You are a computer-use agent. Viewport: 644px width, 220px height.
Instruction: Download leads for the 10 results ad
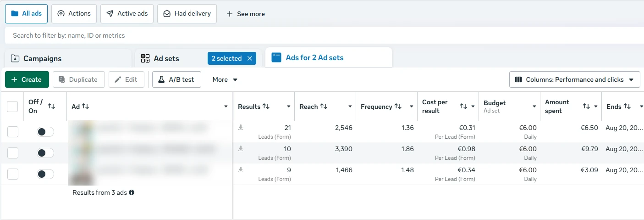[241, 149]
